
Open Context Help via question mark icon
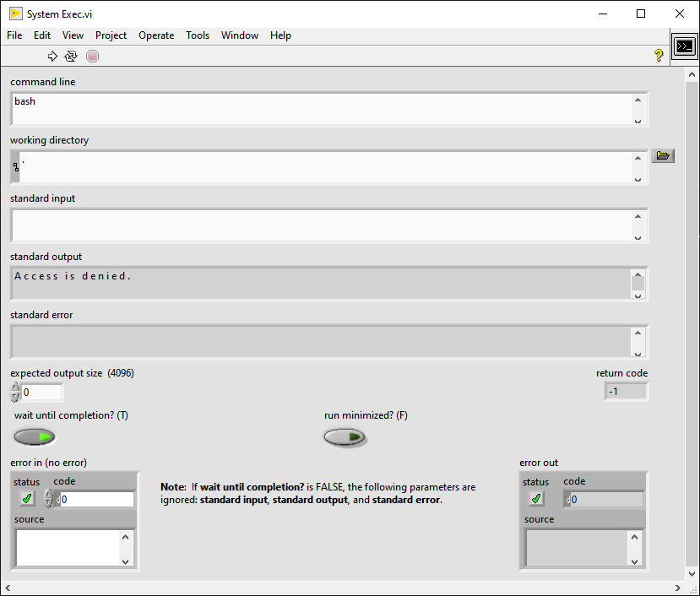click(659, 56)
